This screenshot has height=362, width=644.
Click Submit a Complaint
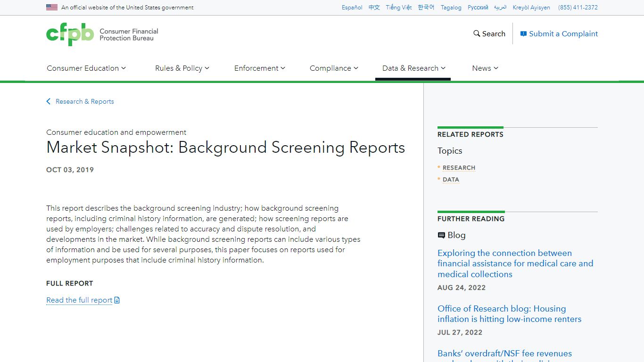(x=559, y=33)
